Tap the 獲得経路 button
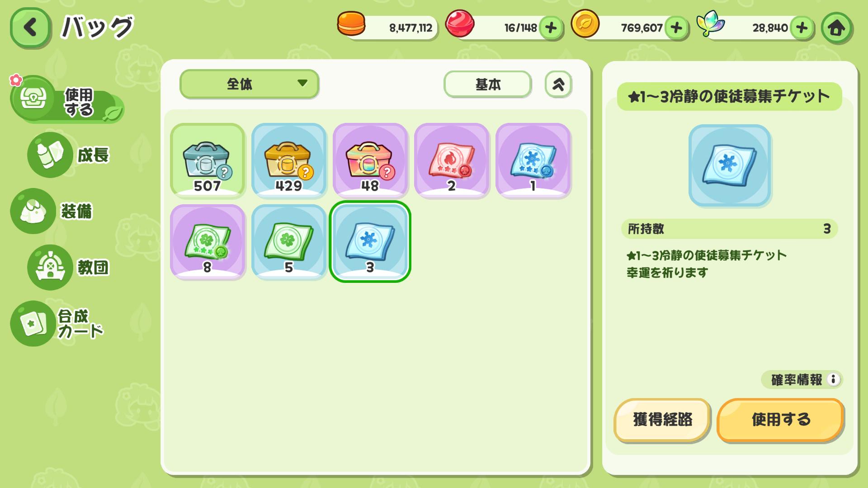The image size is (868, 488). click(662, 420)
